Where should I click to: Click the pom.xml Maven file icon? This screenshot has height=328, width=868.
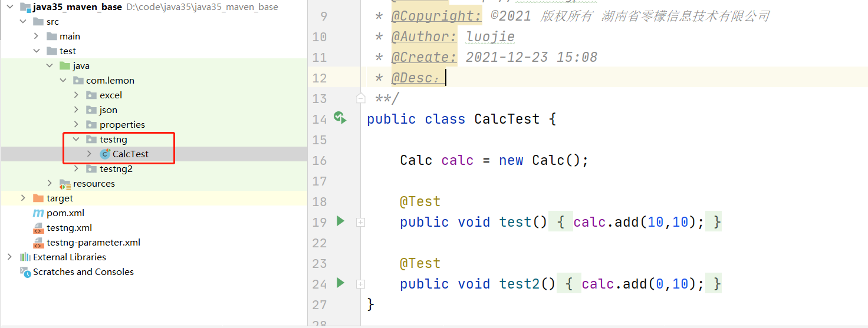38,213
